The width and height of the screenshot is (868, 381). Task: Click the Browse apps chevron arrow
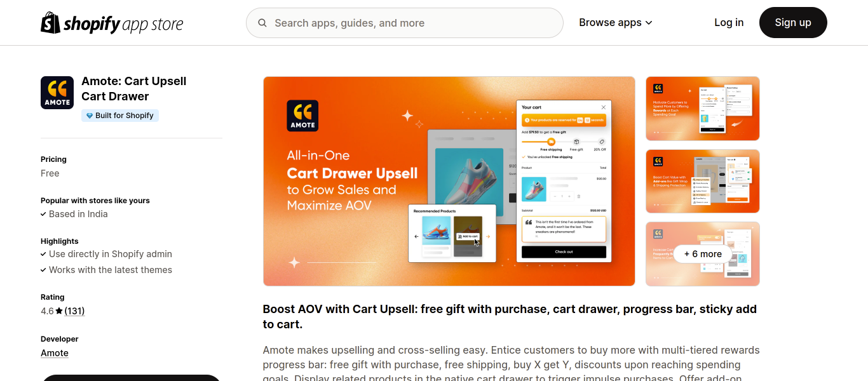tap(649, 23)
